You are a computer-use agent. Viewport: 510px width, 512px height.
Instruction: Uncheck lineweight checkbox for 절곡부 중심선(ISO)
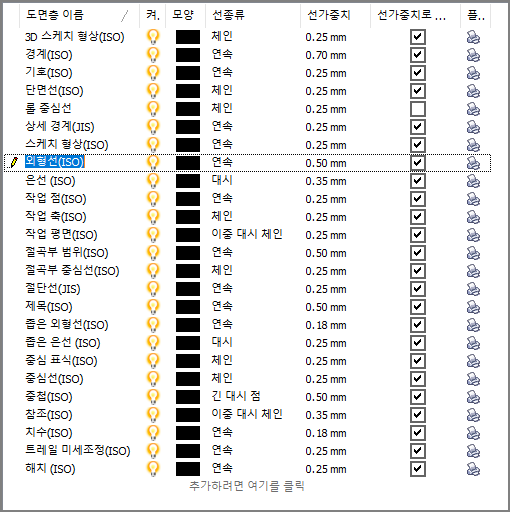(x=418, y=271)
